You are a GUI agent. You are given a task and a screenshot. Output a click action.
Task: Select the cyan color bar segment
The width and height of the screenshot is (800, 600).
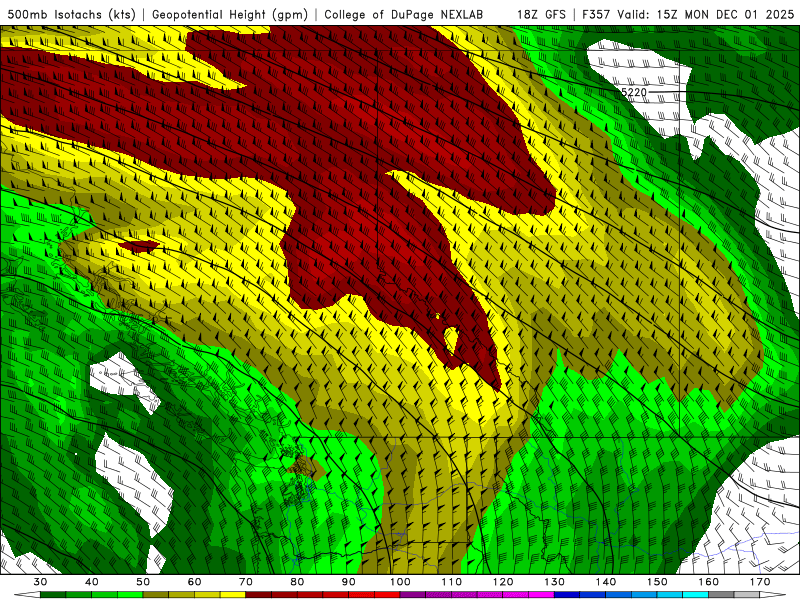(x=696, y=595)
